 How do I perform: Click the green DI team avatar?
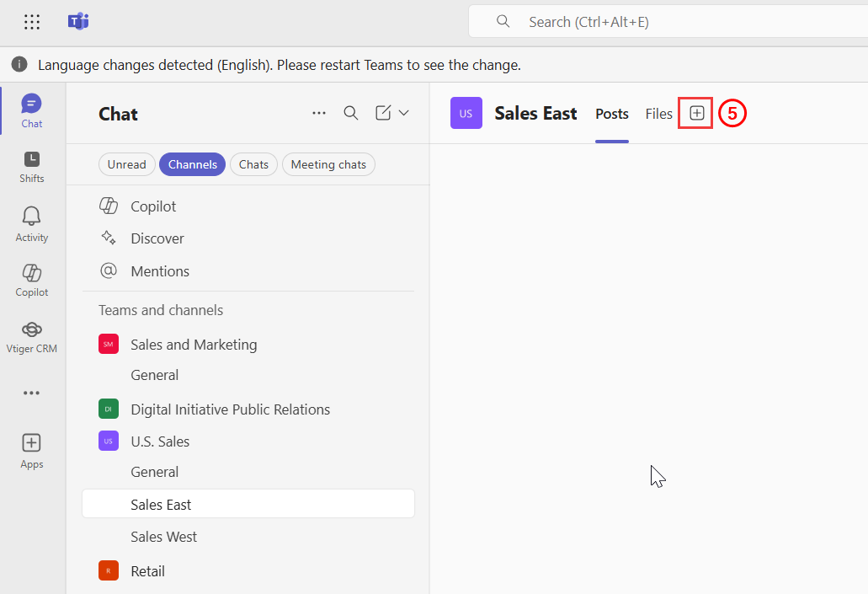109,409
